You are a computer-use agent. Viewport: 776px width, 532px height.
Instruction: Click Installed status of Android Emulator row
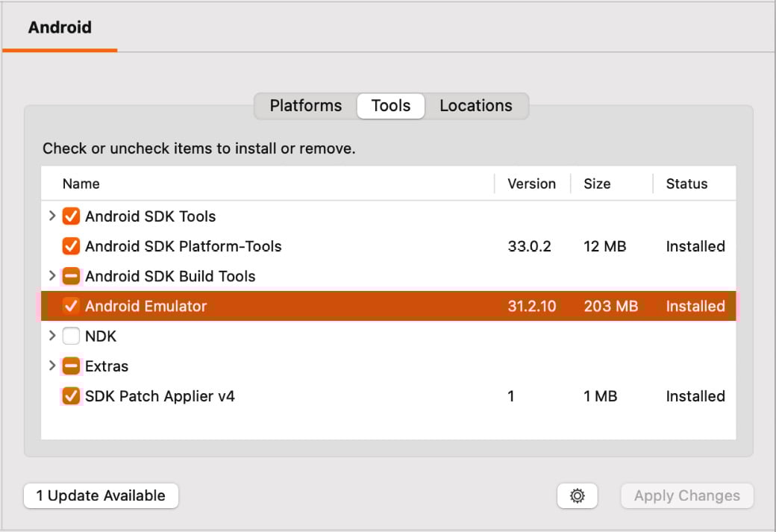(x=695, y=307)
